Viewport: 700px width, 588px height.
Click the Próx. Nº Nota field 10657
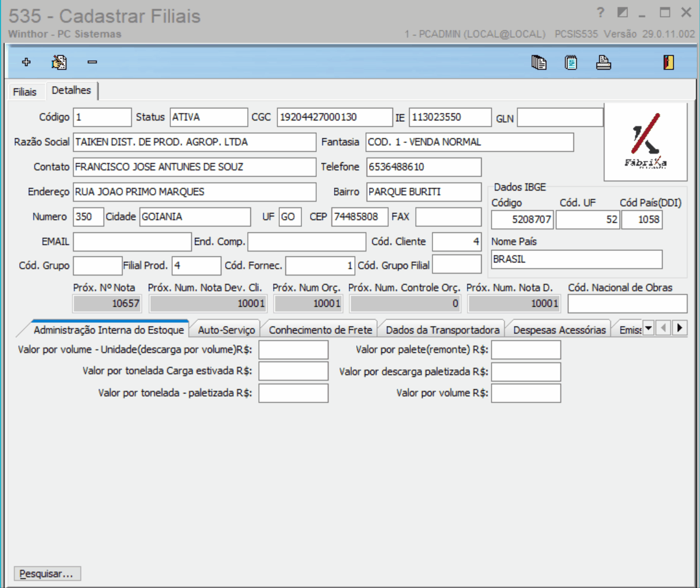[107, 304]
